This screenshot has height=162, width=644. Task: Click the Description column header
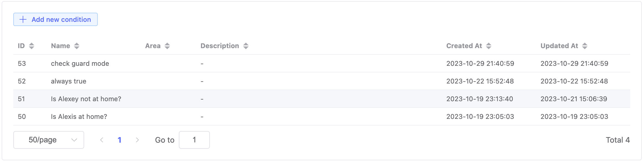click(x=220, y=46)
